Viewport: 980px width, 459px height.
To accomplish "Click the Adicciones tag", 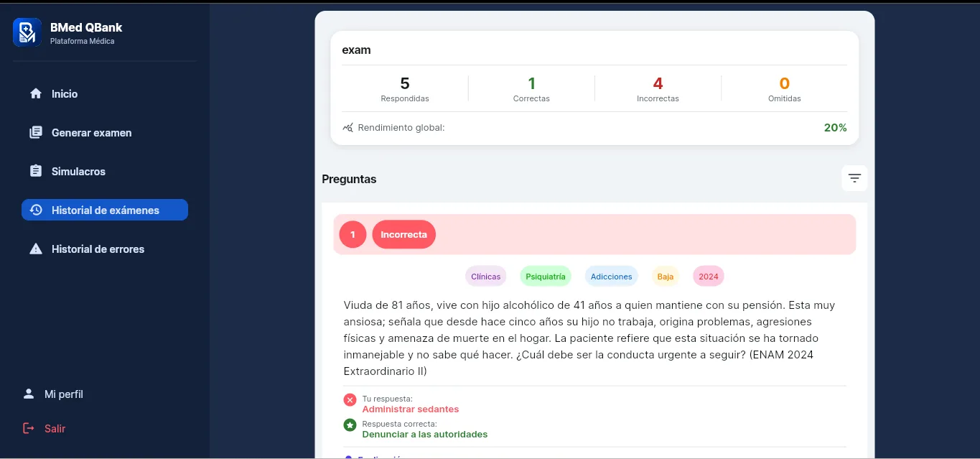I will click(611, 276).
